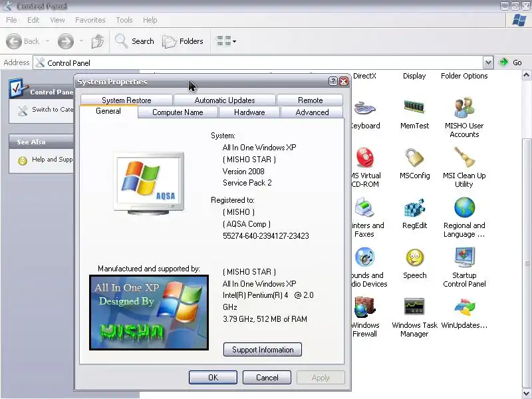Open the RegEdit icon

pyautogui.click(x=414, y=207)
